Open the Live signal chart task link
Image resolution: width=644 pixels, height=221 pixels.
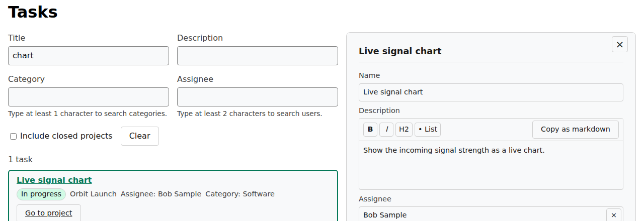tap(54, 180)
